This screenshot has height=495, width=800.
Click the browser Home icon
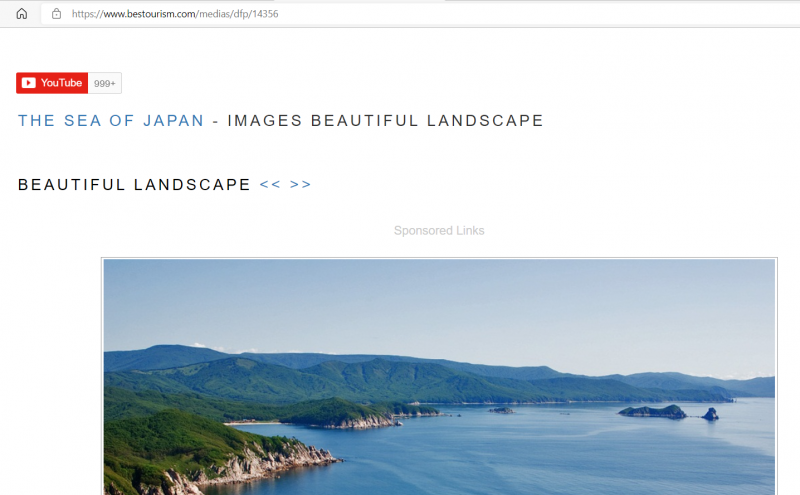(x=21, y=14)
